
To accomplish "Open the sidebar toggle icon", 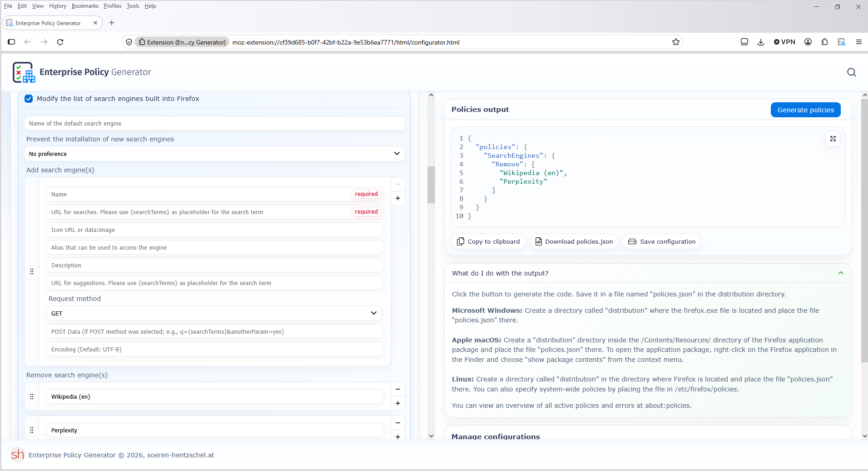I will point(11,42).
